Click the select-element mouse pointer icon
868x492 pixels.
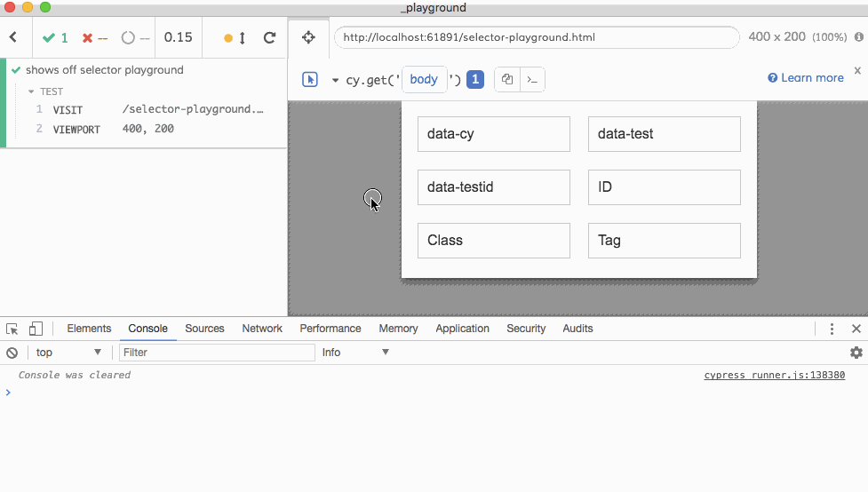(310, 80)
